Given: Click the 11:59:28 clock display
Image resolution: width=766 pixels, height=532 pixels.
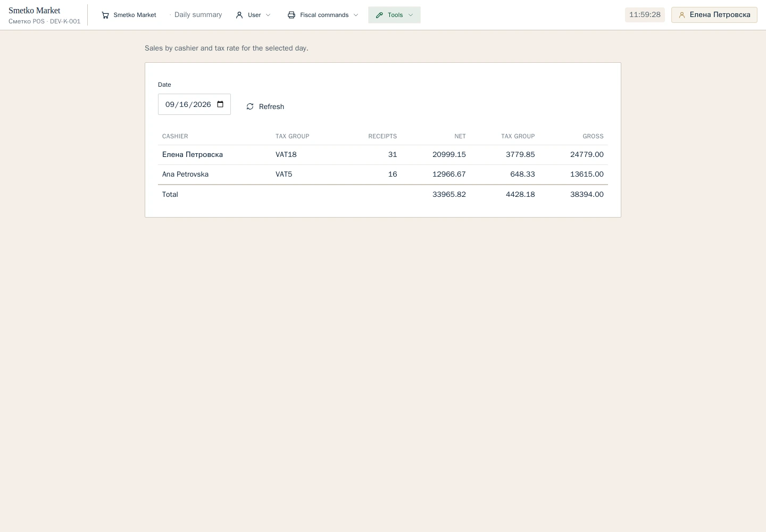Looking at the screenshot, I should (645, 15).
